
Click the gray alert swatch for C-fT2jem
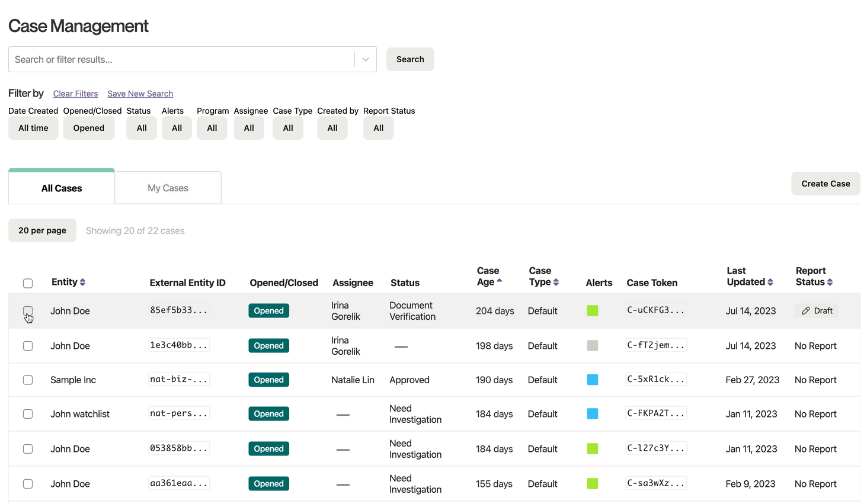click(x=593, y=345)
